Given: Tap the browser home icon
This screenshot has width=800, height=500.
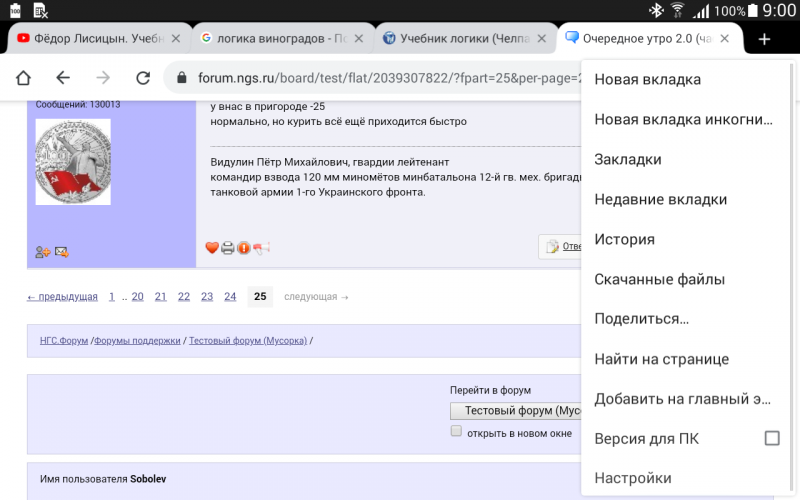Looking at the screenshot, I should pos(23,78).
